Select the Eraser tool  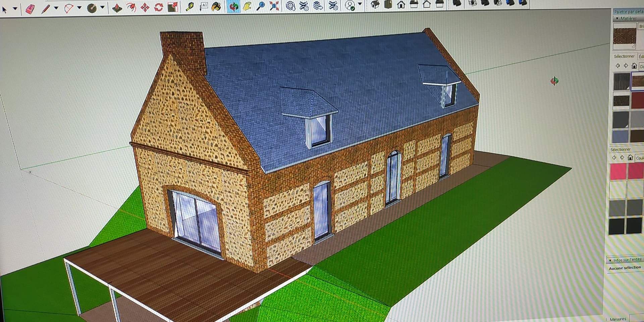30,9
